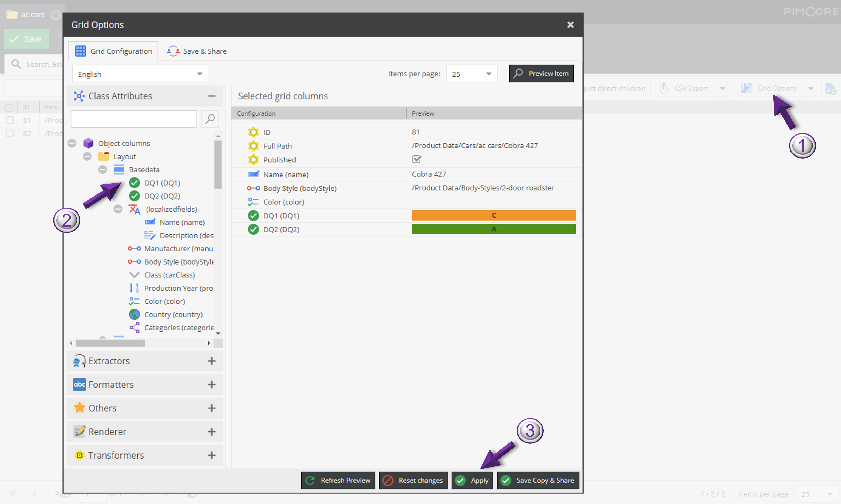Click the green DQ2 A score bar
This screenshot has height=504, width=841.
click(494, 229)
